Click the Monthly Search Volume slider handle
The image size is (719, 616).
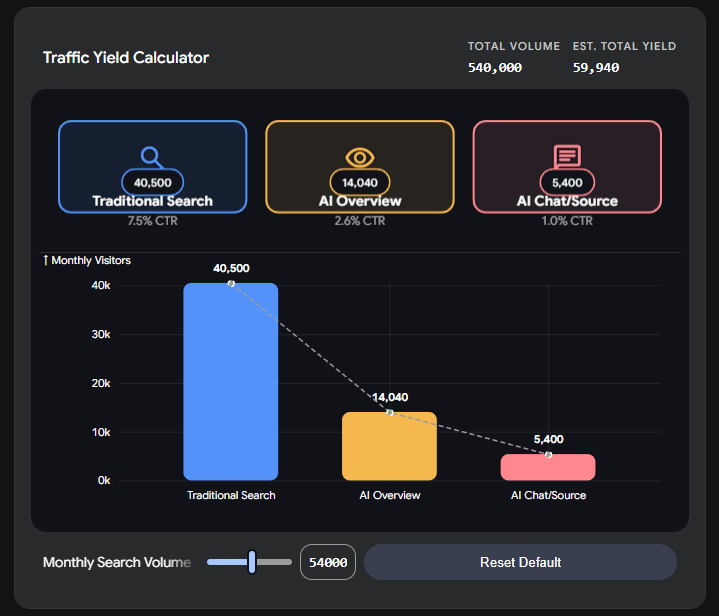(252, 562)
